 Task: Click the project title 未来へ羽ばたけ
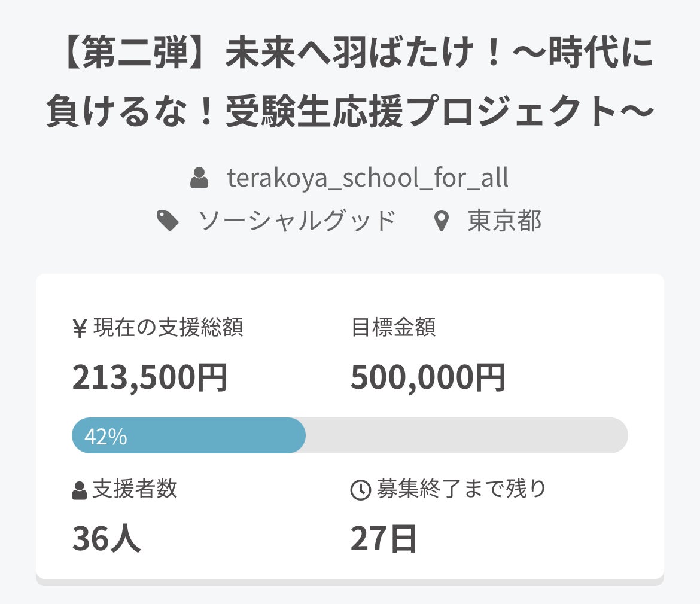(350, 83)
